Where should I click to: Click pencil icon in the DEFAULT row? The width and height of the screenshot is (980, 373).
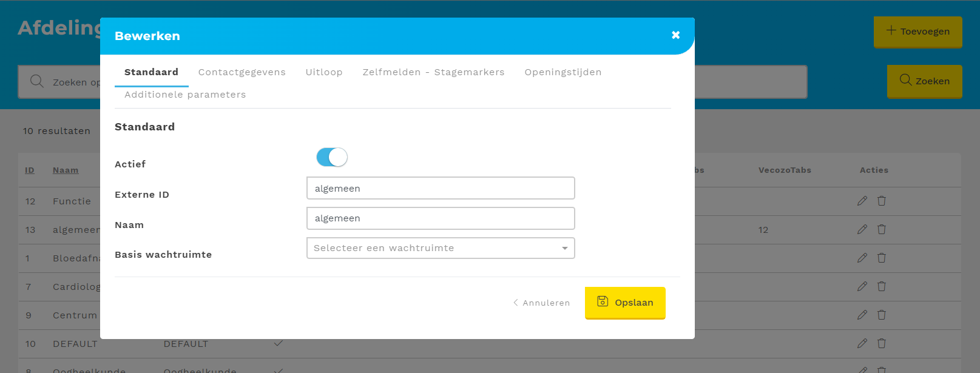click(862, 343)
